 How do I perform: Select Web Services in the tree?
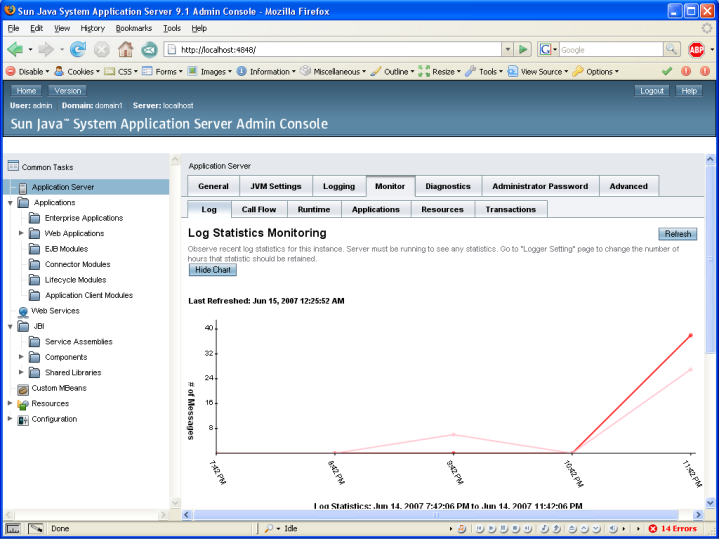55,311
